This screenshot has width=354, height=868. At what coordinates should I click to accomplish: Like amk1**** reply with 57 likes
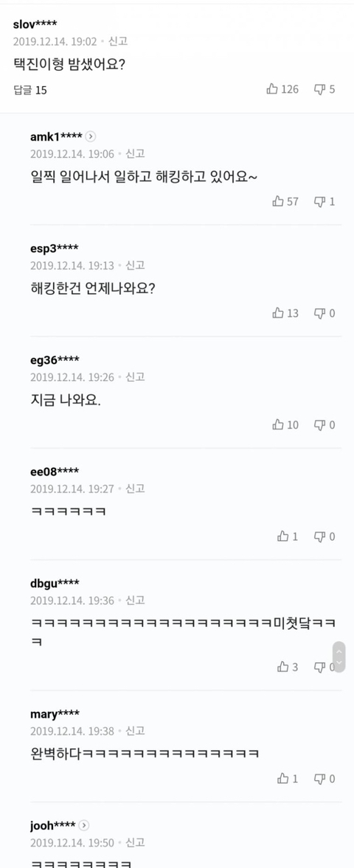pyautogui.click(x=285, y=201)
